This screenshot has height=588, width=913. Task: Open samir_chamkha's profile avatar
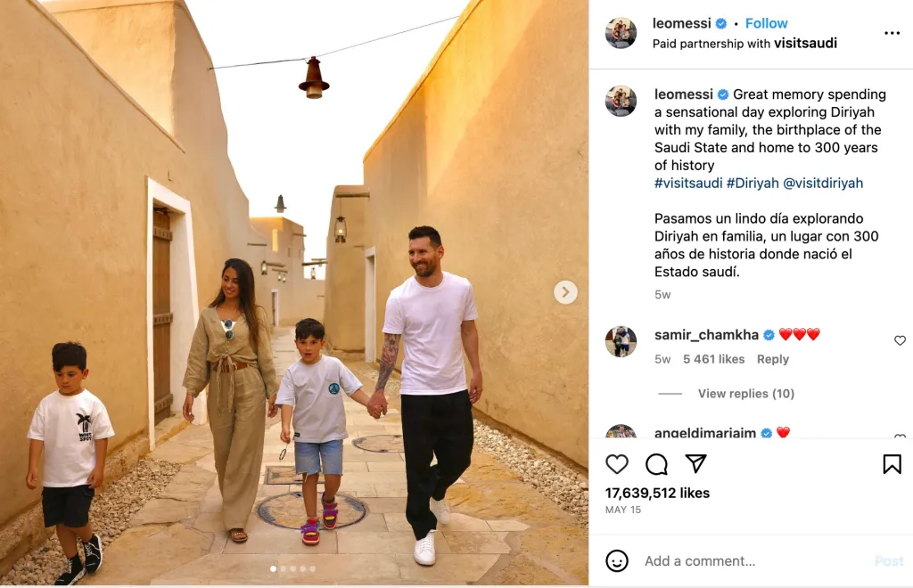coord(621,341)
